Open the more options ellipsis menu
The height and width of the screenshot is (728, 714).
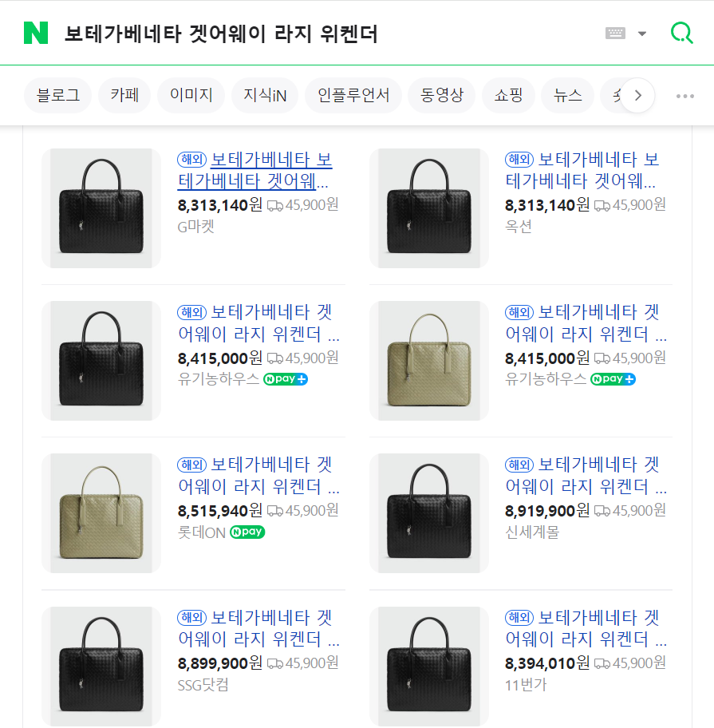684,96
